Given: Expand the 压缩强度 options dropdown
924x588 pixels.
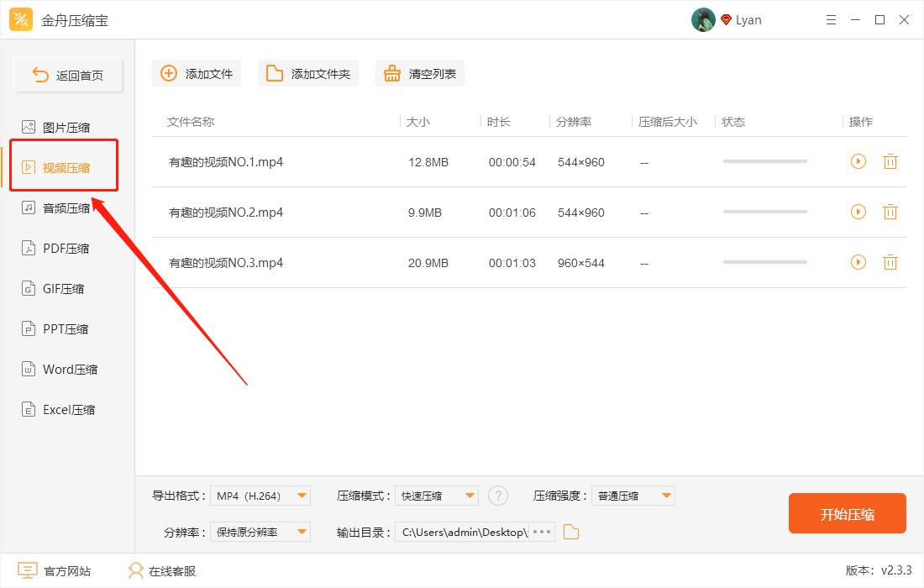Looking at the screenshot, I should [633, 495].
